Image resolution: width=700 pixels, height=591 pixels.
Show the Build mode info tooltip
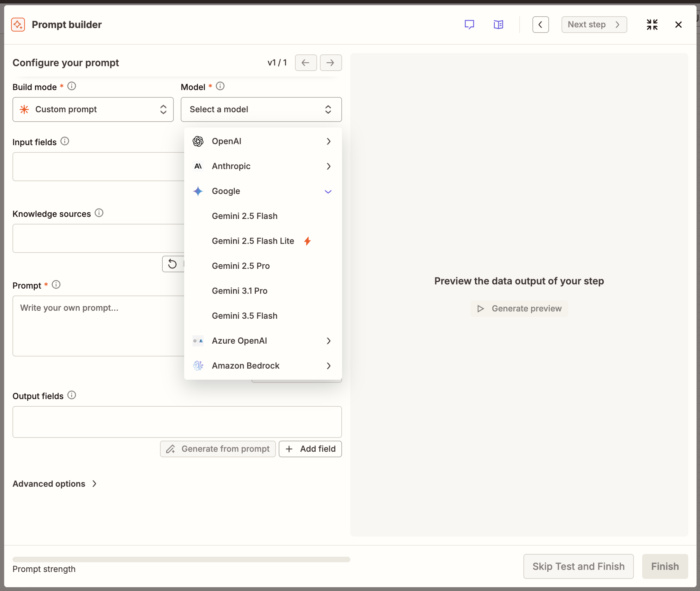(72, 86)
